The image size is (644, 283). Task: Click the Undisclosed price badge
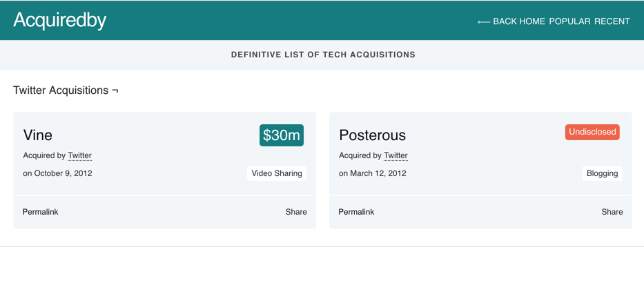(592, 132)
